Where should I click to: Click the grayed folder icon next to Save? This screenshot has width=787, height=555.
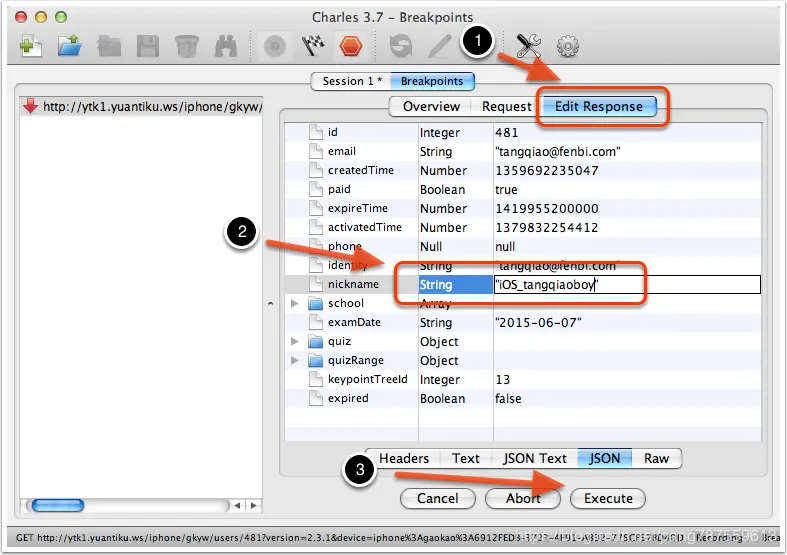109,47
